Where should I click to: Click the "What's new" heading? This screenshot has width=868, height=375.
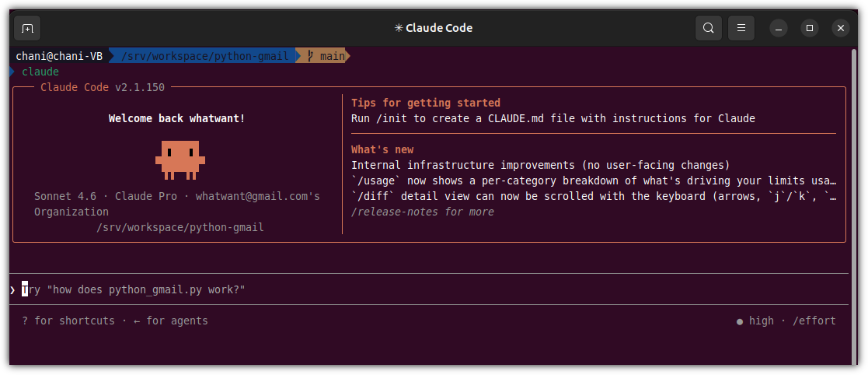pos(382,149)
